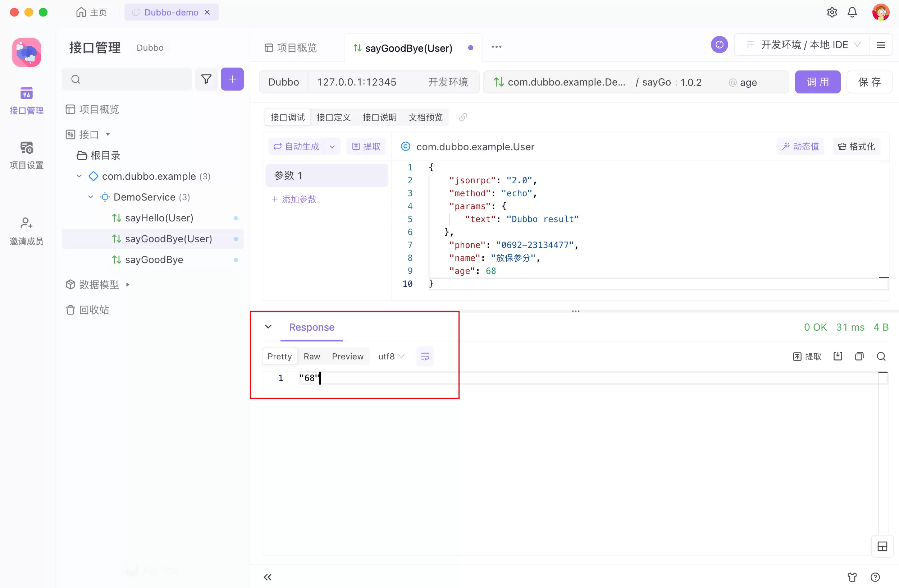Copy link icon beside 文档预览
Screen dimensions: 899x588
(463, 117)
